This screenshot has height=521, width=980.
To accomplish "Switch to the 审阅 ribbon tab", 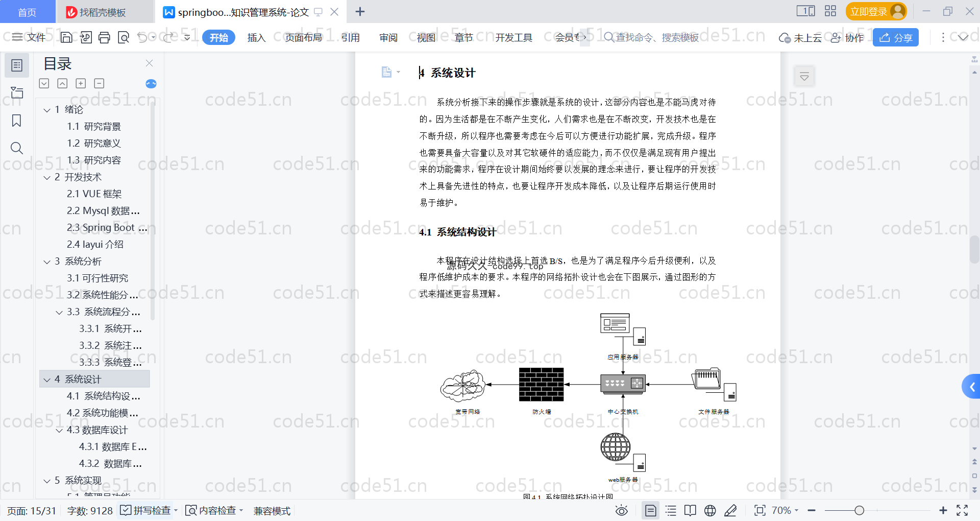I will 388,37.
